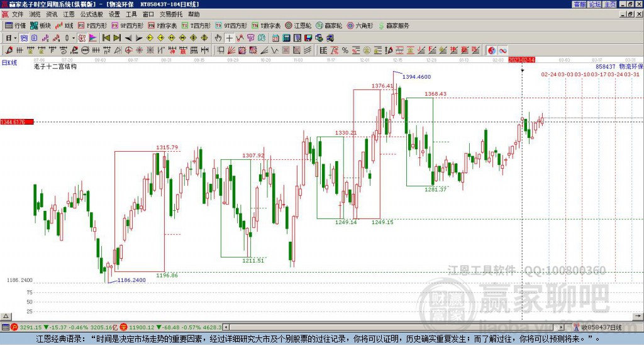
Task: Open the 9P四方形 tool
Action: (x=127, y=25)
